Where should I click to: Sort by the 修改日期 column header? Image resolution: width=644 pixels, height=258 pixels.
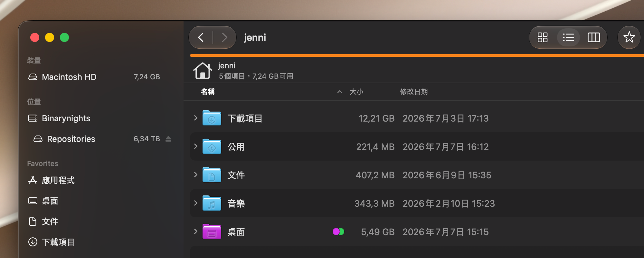click(414, 92)
